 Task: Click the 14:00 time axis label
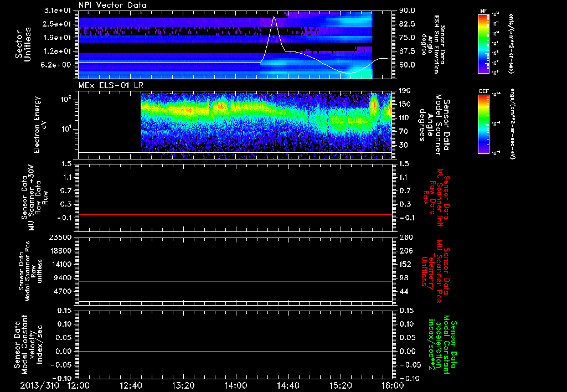[236, 385]
